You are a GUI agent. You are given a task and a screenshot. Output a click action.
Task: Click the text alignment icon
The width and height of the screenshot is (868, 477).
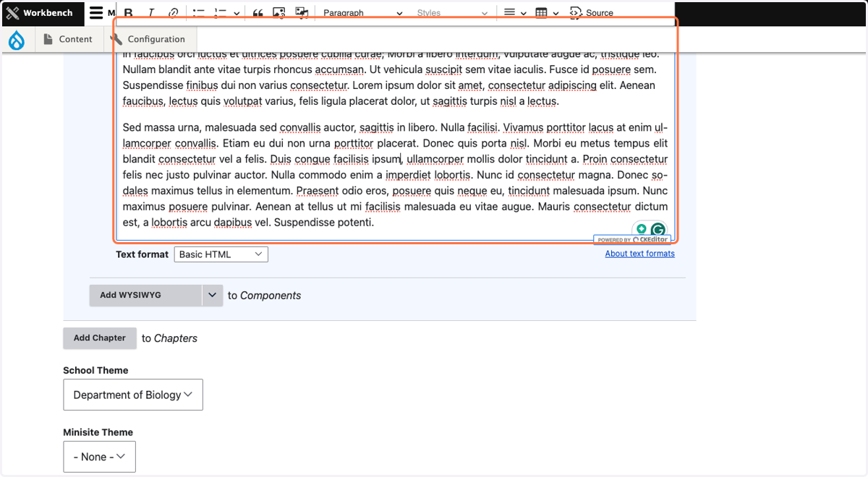pyautogui.click(x=509, y=13)
